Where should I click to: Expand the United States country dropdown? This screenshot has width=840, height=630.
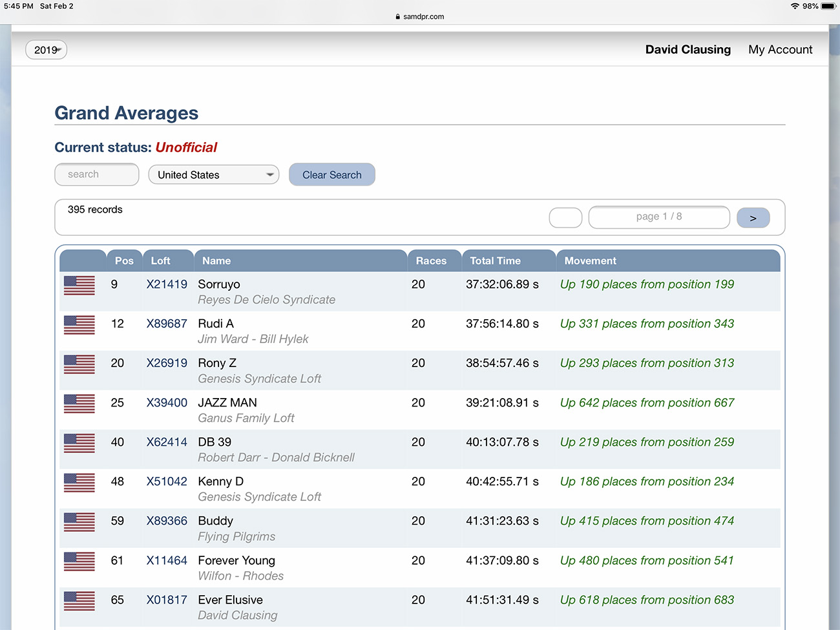[x=213, y=174]
